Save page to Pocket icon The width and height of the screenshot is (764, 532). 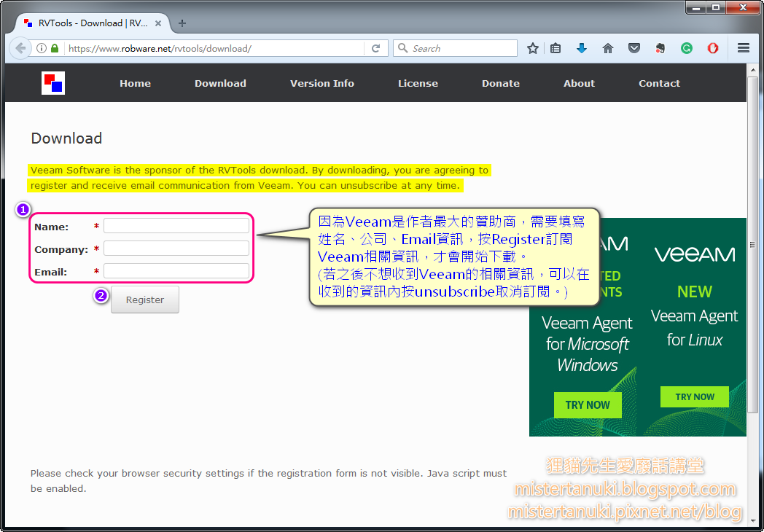point(634,48)
